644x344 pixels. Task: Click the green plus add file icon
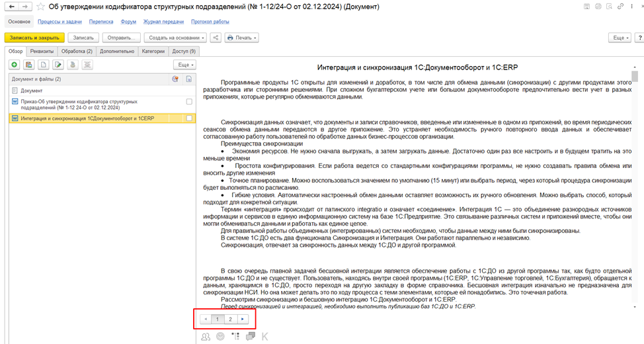pyautogui.click(x=15, y=65)
